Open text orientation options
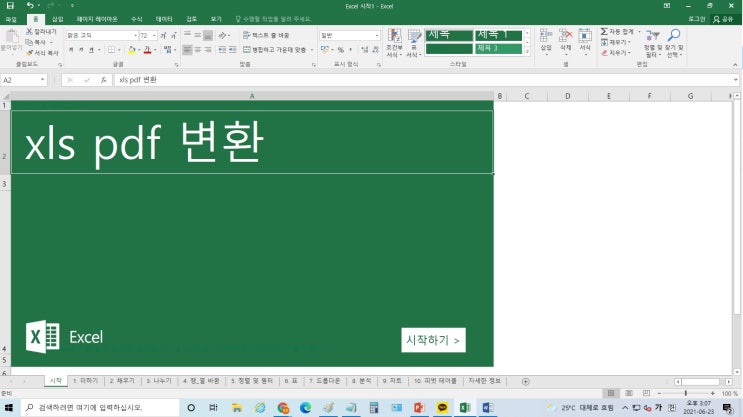Viewport: 743px width, 417px height. [x=223, y=35]
